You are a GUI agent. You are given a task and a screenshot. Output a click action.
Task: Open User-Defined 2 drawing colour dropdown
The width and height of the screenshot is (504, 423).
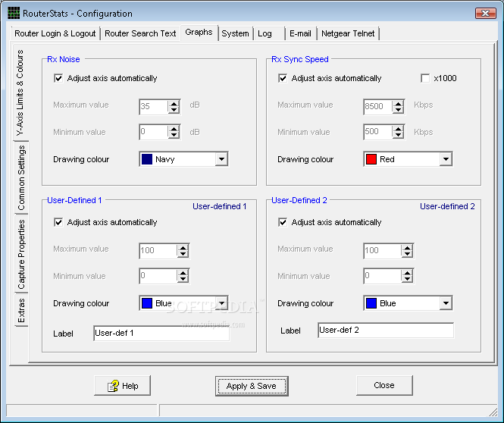(x=446, y=303)
